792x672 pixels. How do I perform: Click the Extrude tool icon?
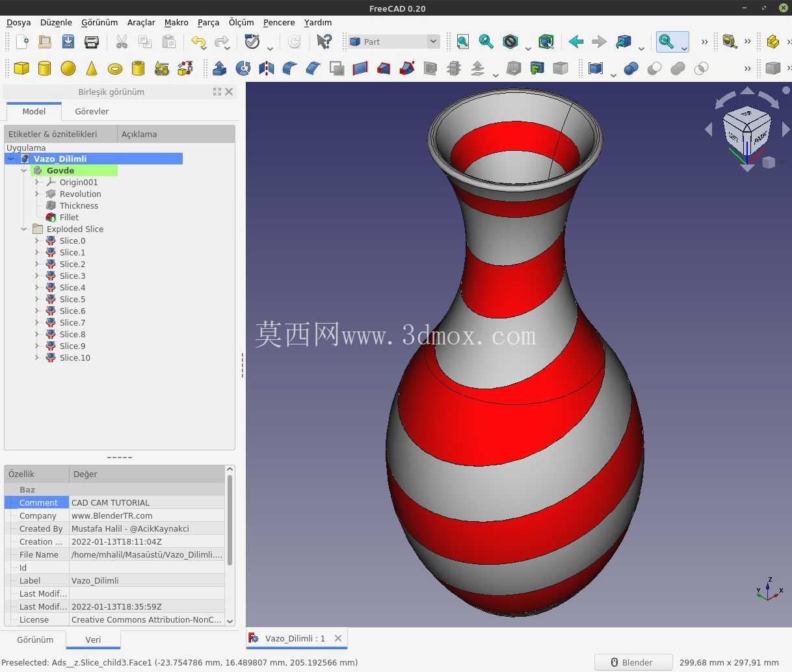220,68
